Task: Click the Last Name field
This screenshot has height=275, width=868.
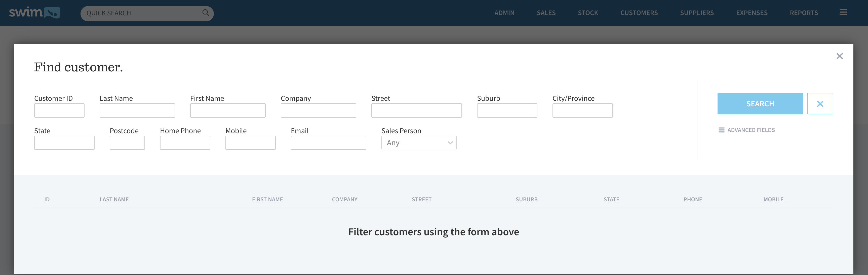Action: pyautogui.click(x=137, y=110)
